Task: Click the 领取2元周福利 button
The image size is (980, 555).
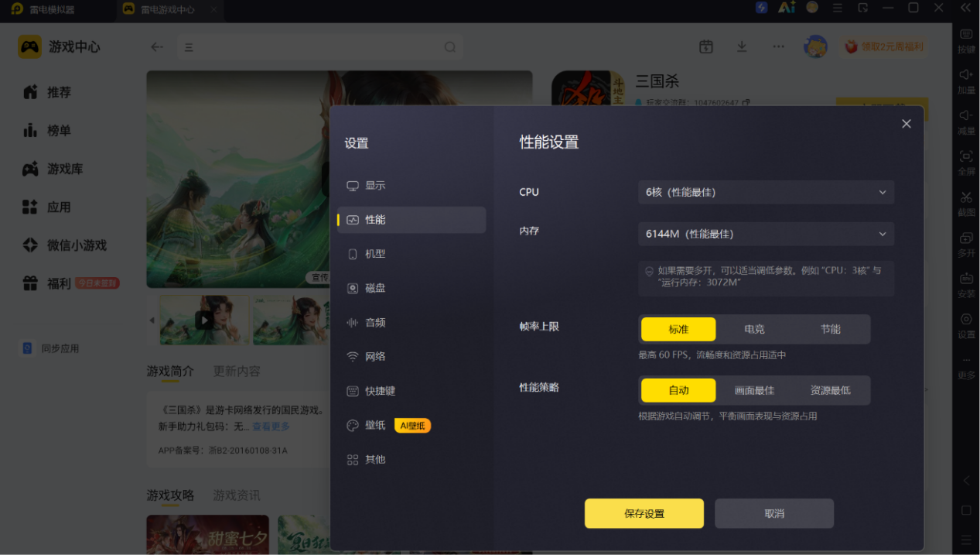Action: 884,46
